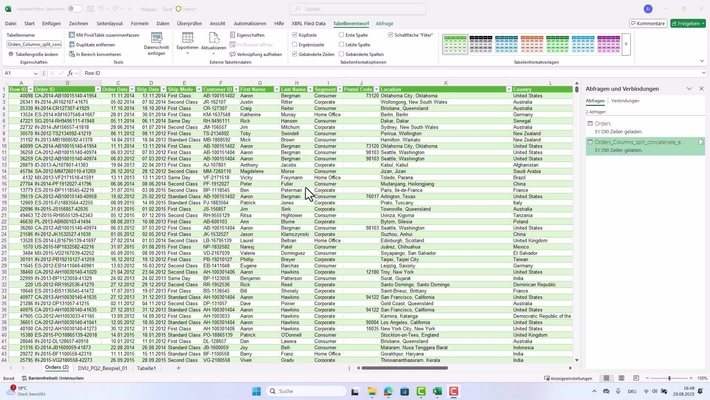The height and width of the screenshot is (400, 710).
Task: Click the Freigeben share button
Action: click(x=688, y=23)
